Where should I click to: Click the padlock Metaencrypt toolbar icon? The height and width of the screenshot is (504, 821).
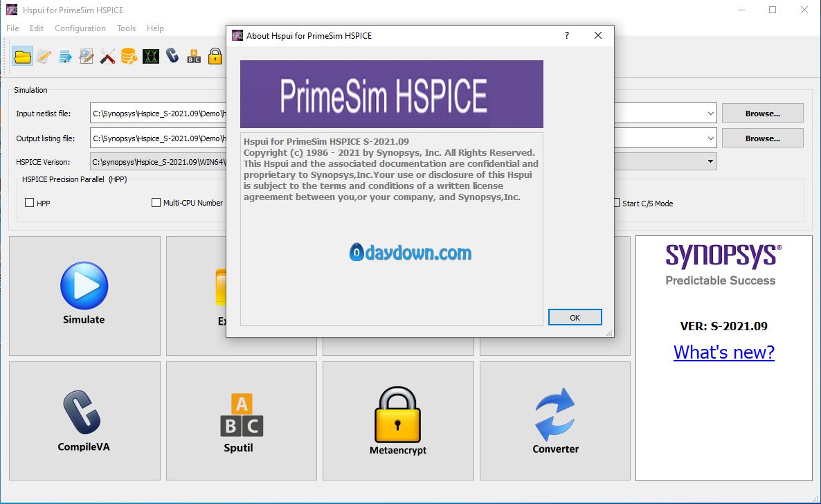pos(215,56)
